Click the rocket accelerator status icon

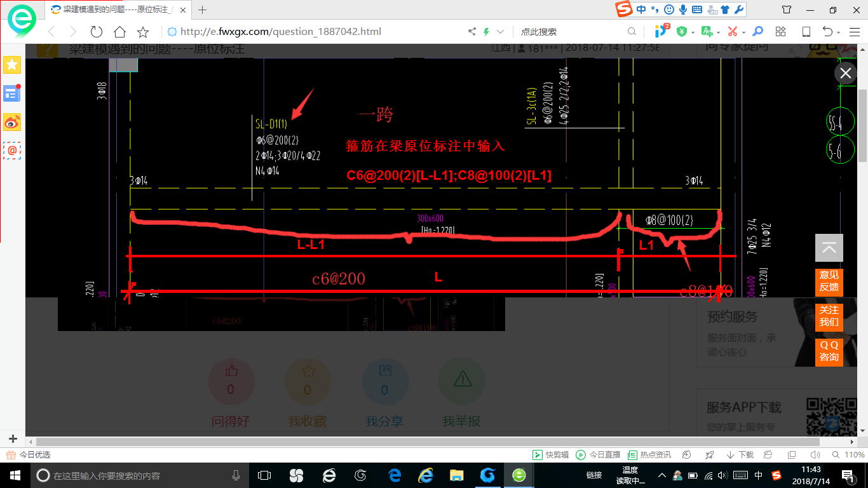(x=710, y=455)
